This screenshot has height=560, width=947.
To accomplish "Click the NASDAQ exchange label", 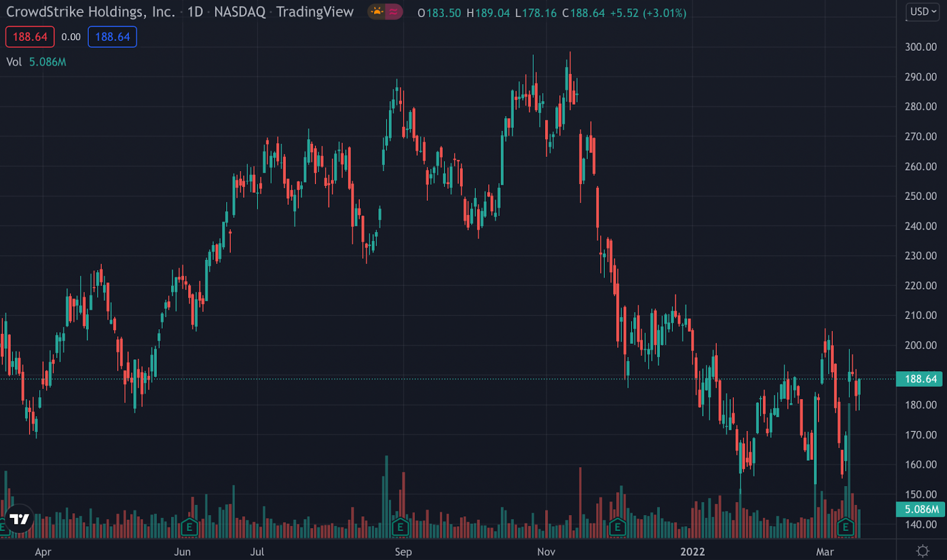I will pos(240,12).
